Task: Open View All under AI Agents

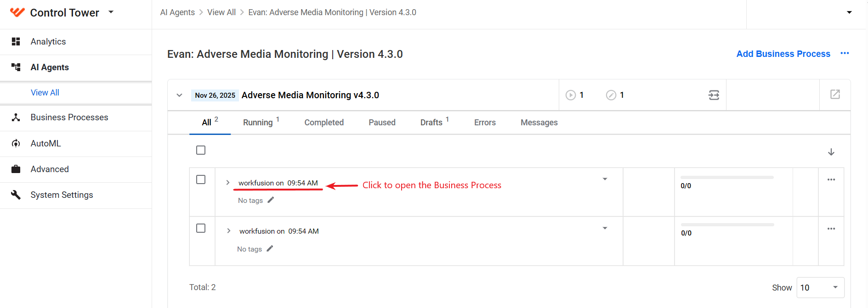Action: tap(45, 93)
